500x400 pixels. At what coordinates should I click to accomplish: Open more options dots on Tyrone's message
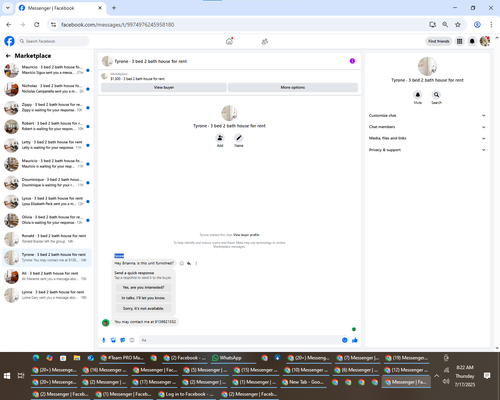[196, 263]
